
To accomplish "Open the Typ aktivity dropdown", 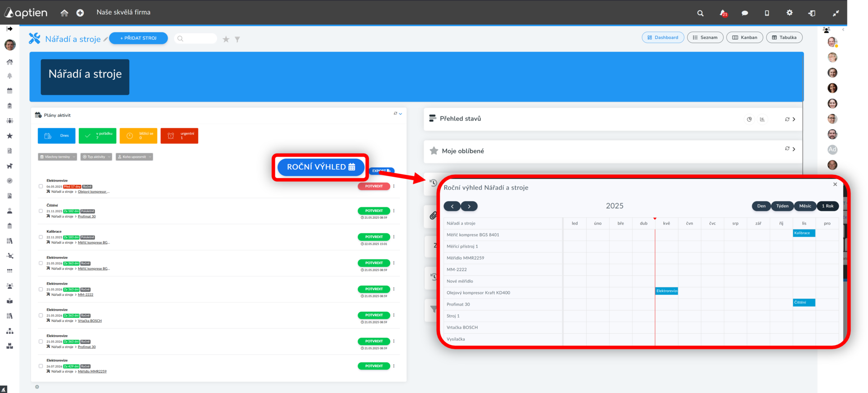I will point(96,157).
